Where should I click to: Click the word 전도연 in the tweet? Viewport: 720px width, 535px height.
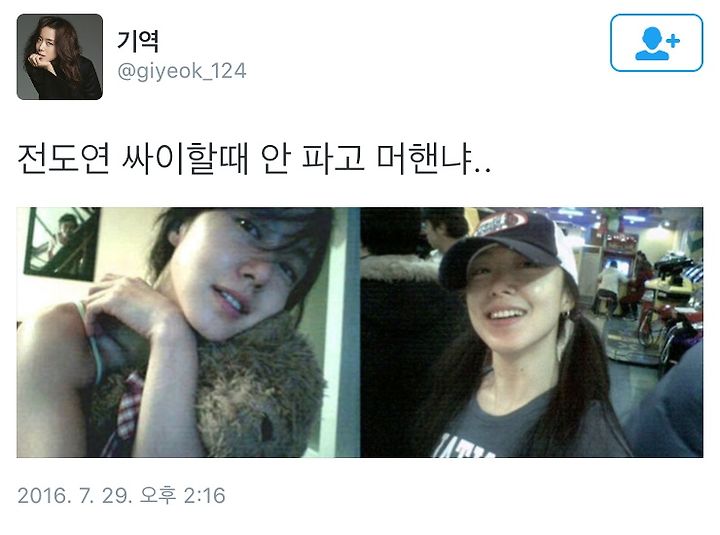point(64,158)
